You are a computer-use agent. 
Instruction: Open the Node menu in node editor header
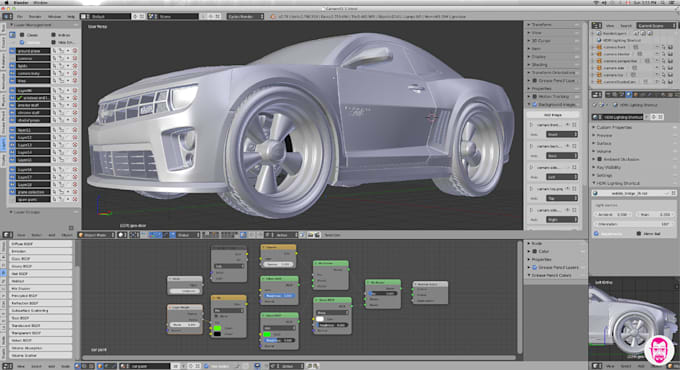pos(65,367)
